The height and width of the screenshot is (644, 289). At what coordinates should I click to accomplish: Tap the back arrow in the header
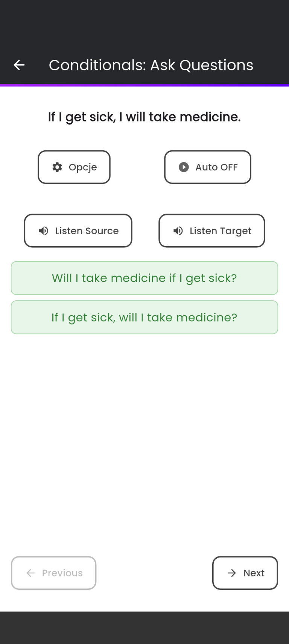19,65
